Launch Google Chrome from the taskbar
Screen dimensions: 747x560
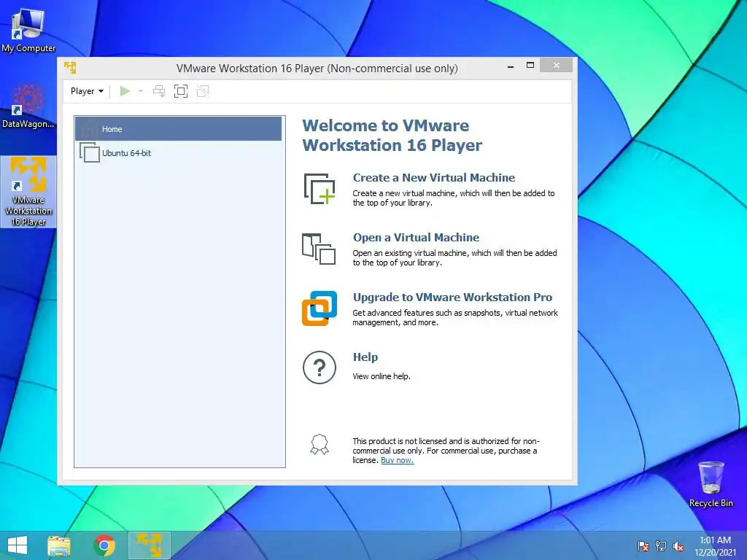tap(104, 545)
